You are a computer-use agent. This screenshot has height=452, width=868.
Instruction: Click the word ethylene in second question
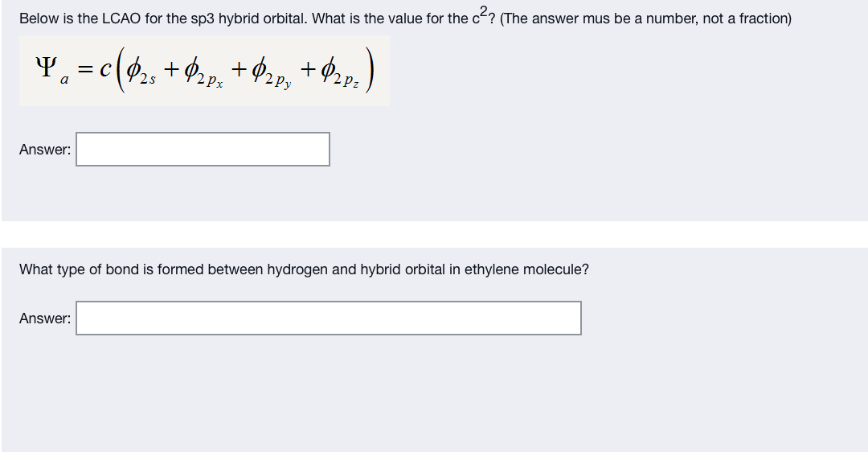pos(492,269)
